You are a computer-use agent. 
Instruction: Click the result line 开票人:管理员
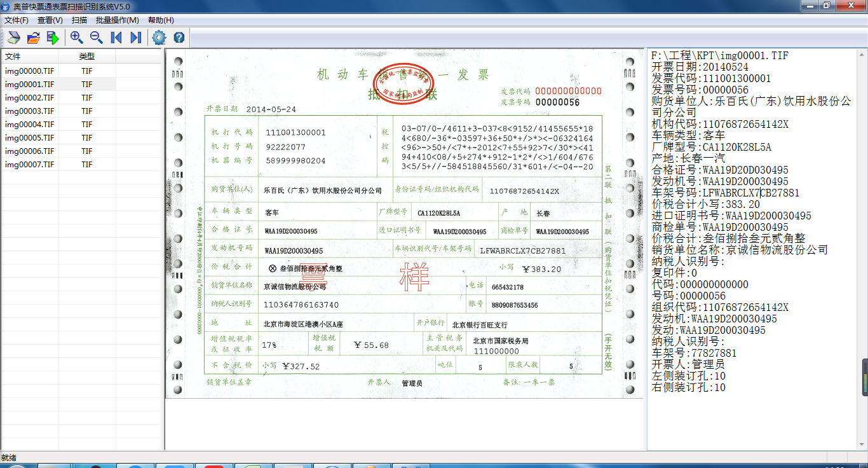[x=688, y=364]
